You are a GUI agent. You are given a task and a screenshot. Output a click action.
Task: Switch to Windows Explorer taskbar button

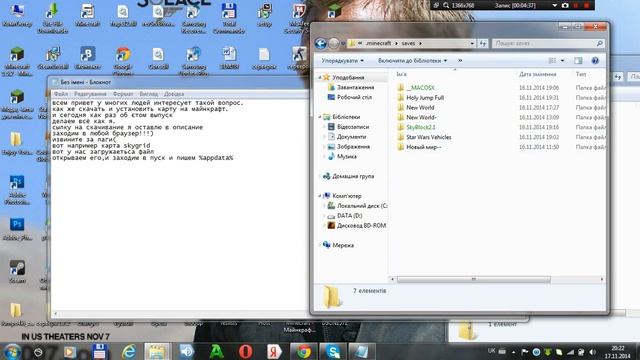[x=157, y=351]
